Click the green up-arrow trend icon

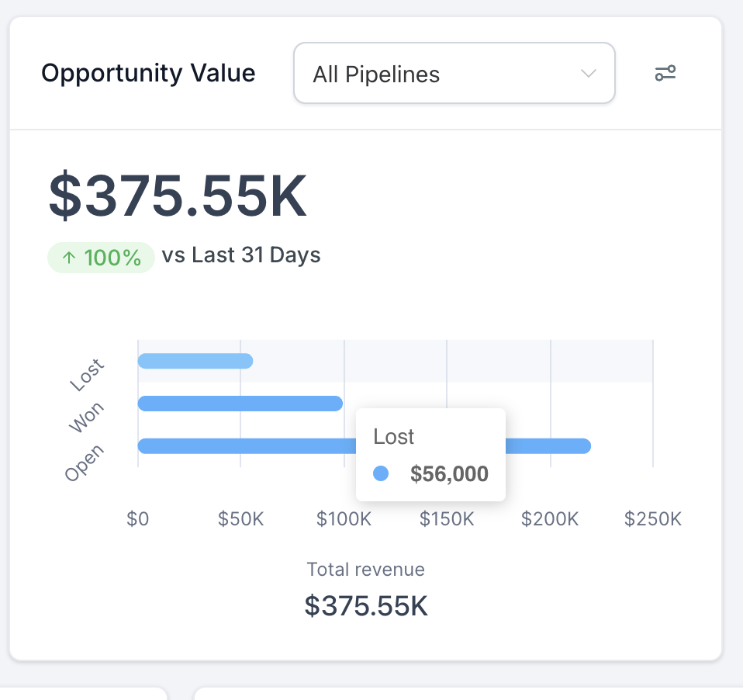69,258
